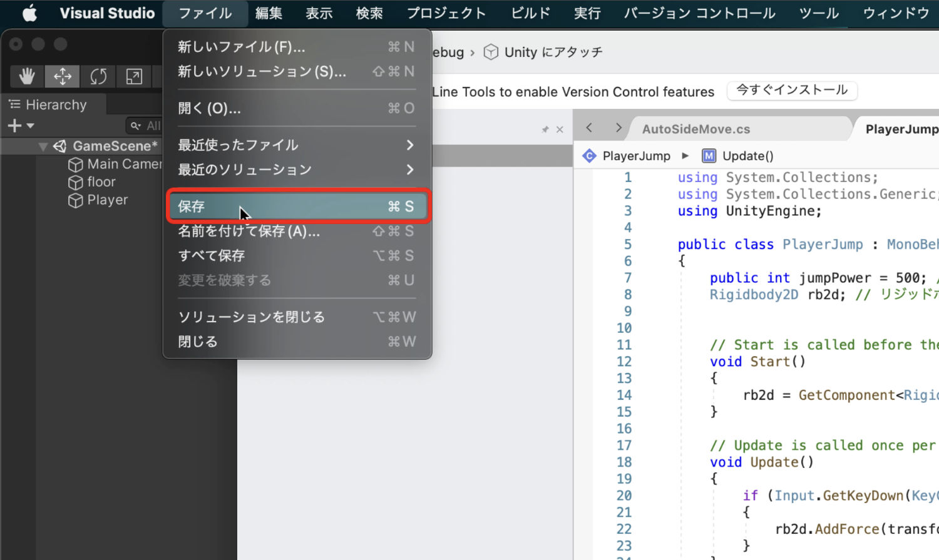The width and height of the screenshot is (939, 560).
Task: Choose 開く(O)... menu item
Action: [x=297, y=108]
